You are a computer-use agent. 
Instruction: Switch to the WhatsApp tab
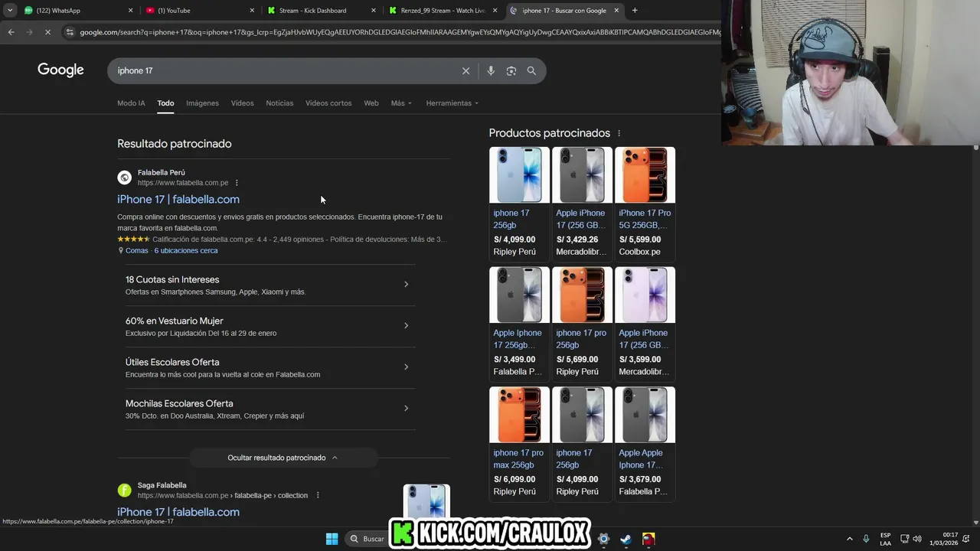[x=78, y=11]
